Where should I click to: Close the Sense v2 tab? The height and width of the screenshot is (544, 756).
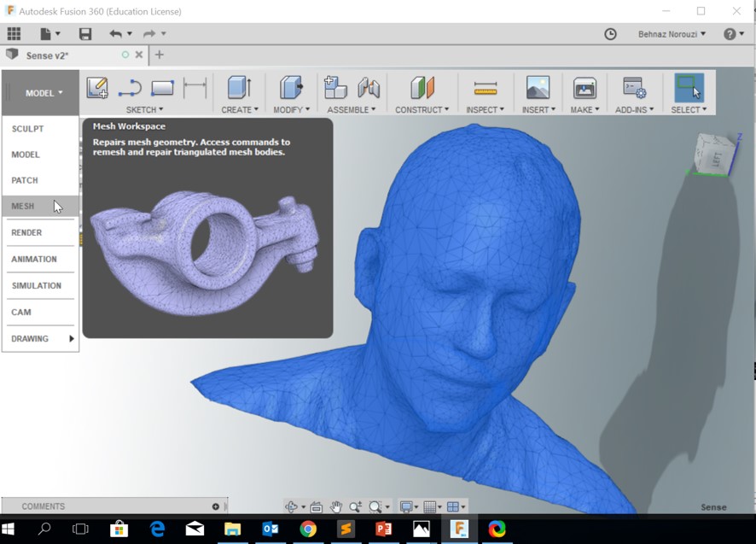(139, 55)
